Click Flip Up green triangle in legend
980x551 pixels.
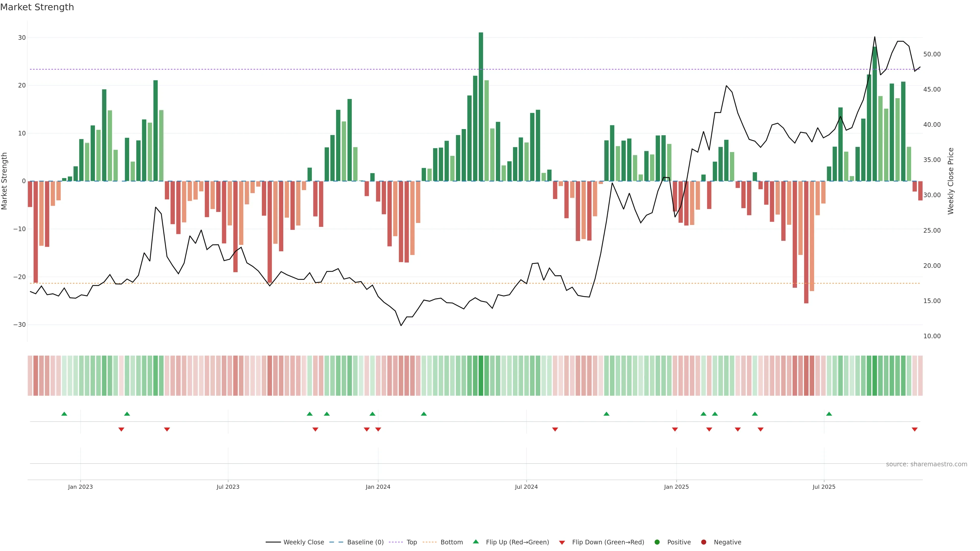coord(475,542)
